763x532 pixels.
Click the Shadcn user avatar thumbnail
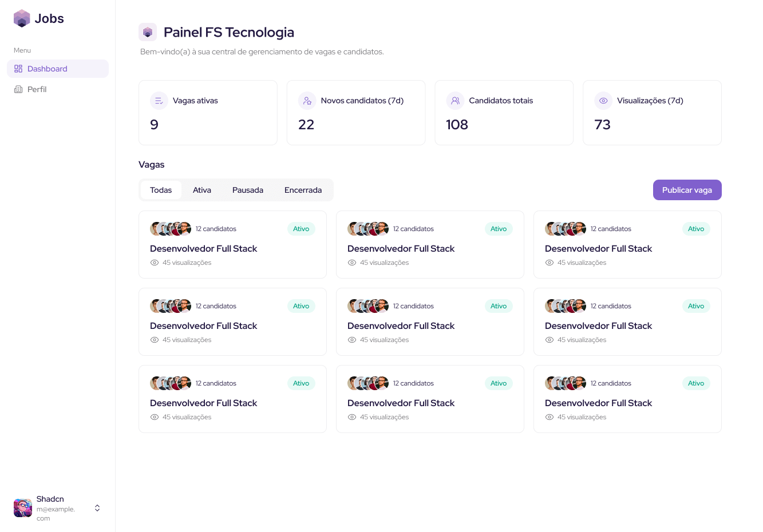click(23, 508)
